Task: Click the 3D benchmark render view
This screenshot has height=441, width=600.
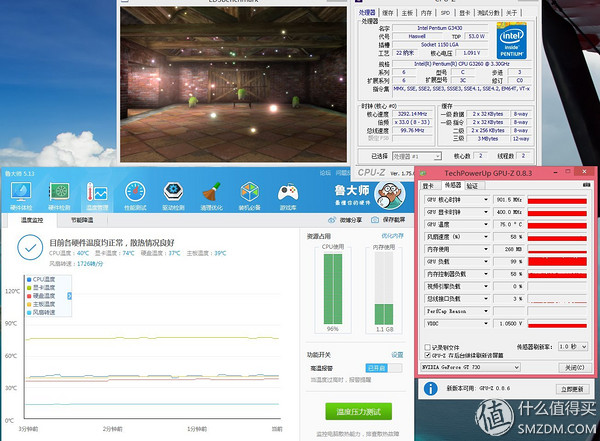Action: pyautogui.click(x=233, y=84)
